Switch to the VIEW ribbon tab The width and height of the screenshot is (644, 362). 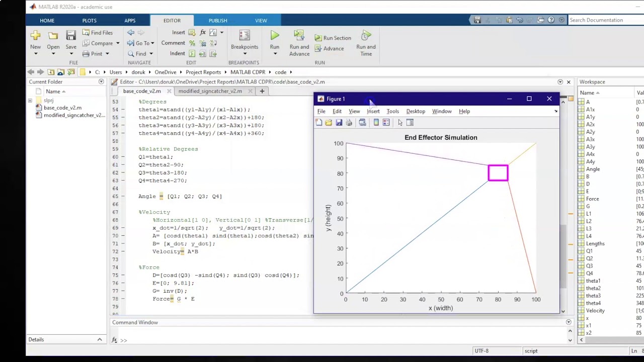(x=261, y=21)
